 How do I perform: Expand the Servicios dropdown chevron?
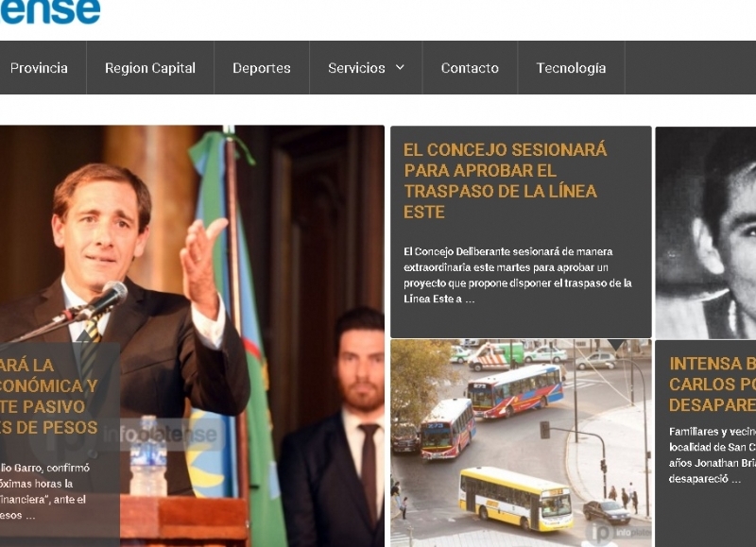400,67
